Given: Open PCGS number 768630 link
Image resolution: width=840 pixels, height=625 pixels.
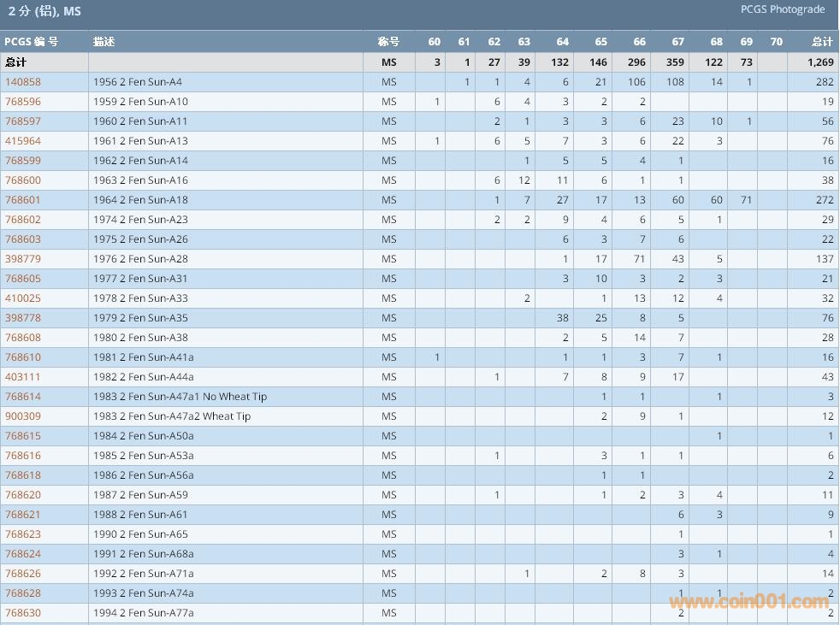Looking at the screenshot, I should (x=23, y=613).
